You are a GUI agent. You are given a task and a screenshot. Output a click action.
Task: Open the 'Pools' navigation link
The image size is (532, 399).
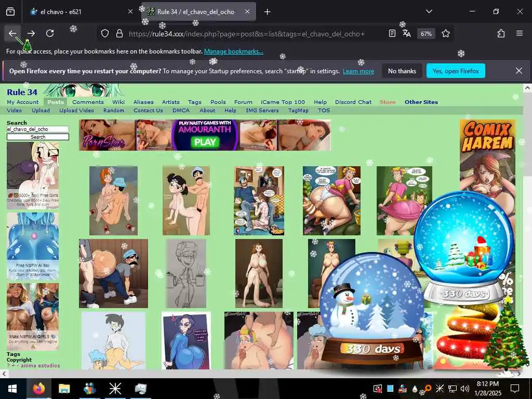pyautogui.click(x=218, y=102)
